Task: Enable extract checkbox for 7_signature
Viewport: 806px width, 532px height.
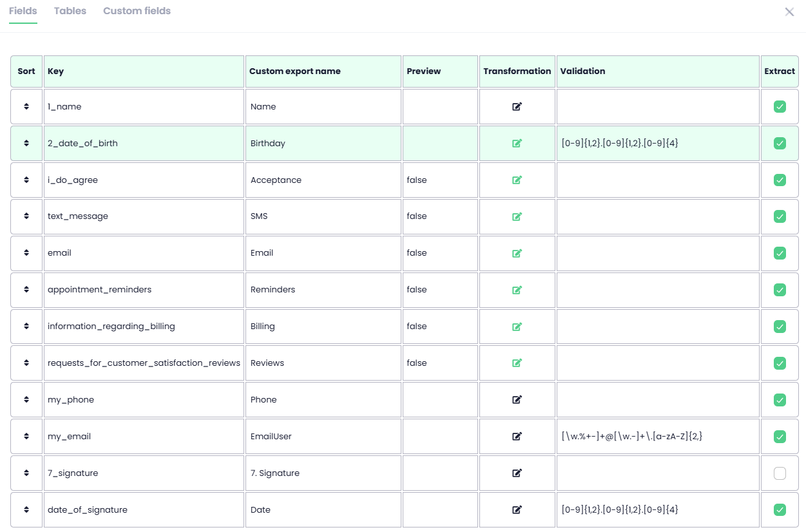Action: tap(780, 473)
